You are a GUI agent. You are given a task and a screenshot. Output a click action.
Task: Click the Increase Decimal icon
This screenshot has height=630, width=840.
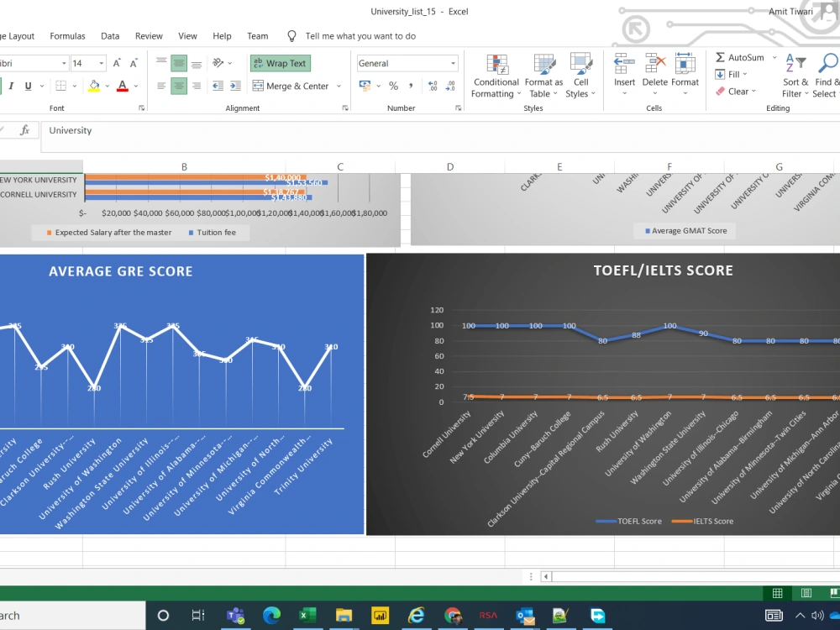(x=435, y=84)
